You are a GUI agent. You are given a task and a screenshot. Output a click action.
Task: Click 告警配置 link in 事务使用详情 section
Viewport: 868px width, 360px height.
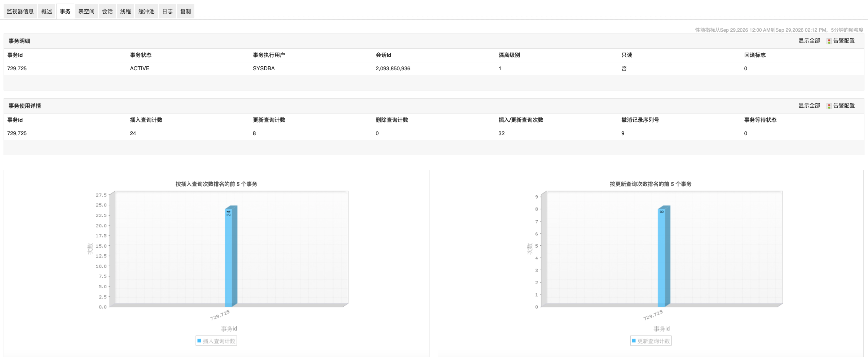coord(843,106)
